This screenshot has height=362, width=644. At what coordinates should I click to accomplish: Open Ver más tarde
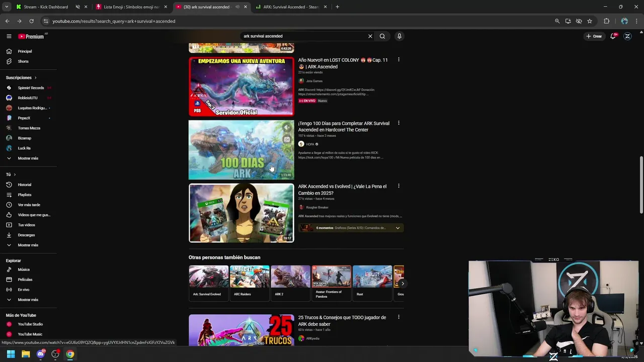(x=28, y=205)
